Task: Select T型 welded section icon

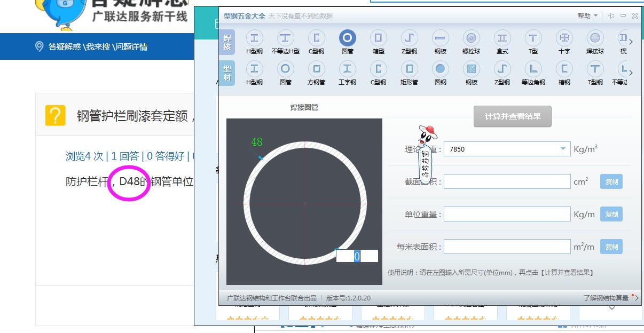Action: click(x=533, y=42)
